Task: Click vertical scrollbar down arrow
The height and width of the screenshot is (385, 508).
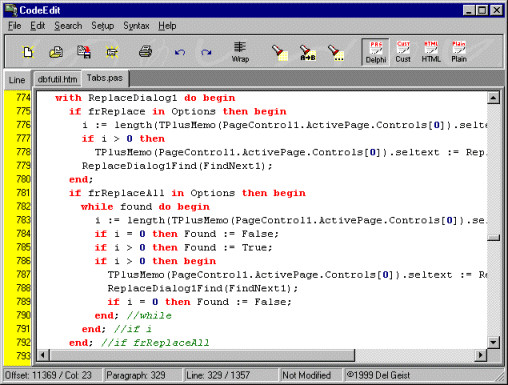Action: 493,342
